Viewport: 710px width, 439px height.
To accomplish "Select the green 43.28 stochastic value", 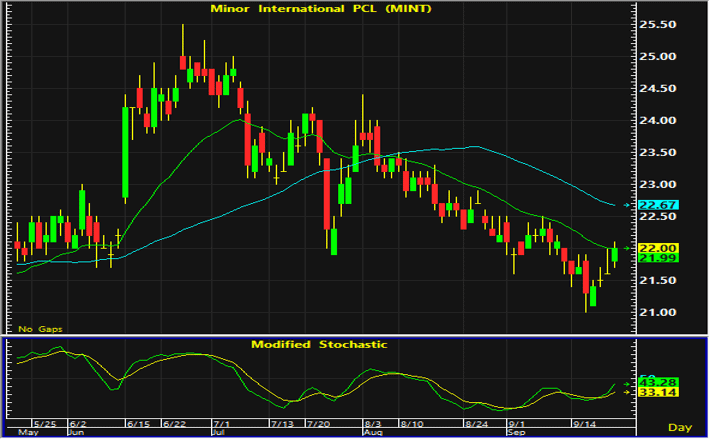I will 657,382.
